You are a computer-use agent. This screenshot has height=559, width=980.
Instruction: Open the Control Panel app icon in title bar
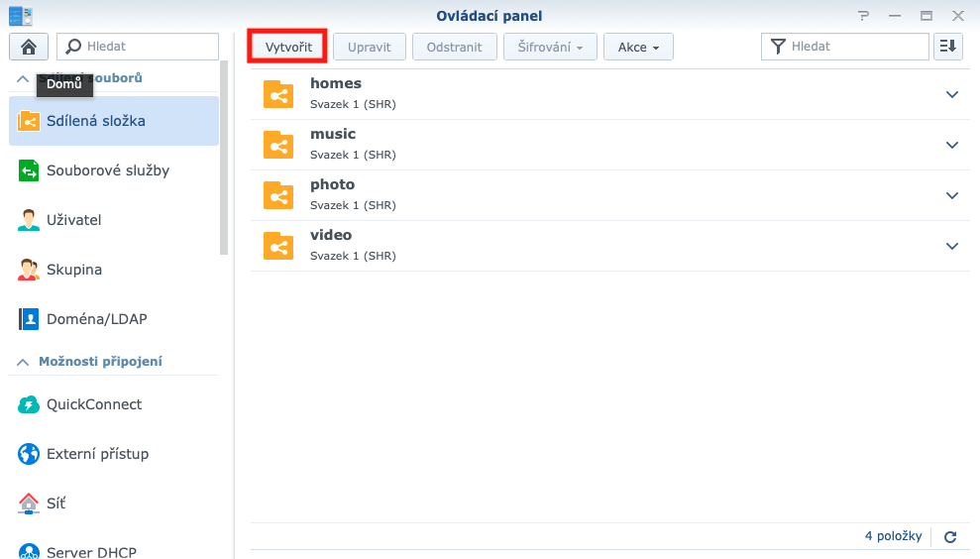tap(21, 16)
